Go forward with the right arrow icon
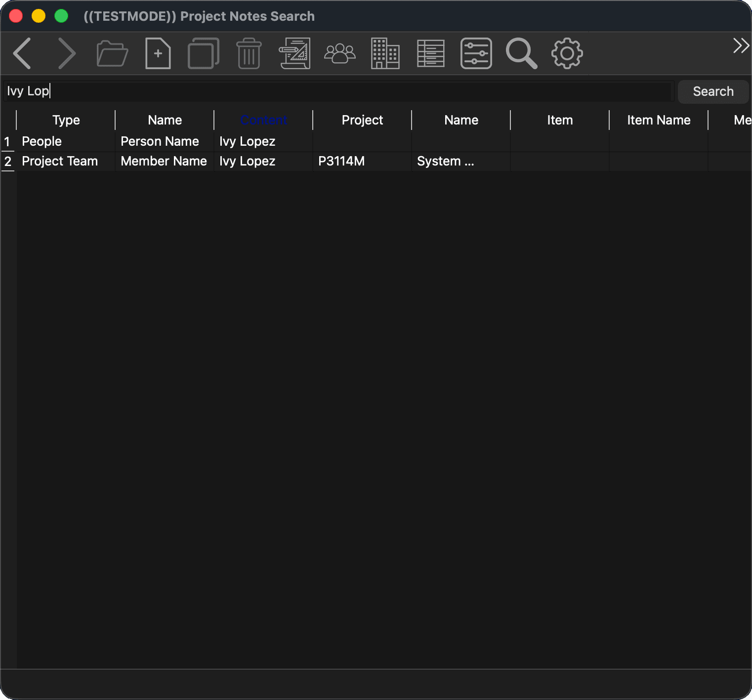 67,53
